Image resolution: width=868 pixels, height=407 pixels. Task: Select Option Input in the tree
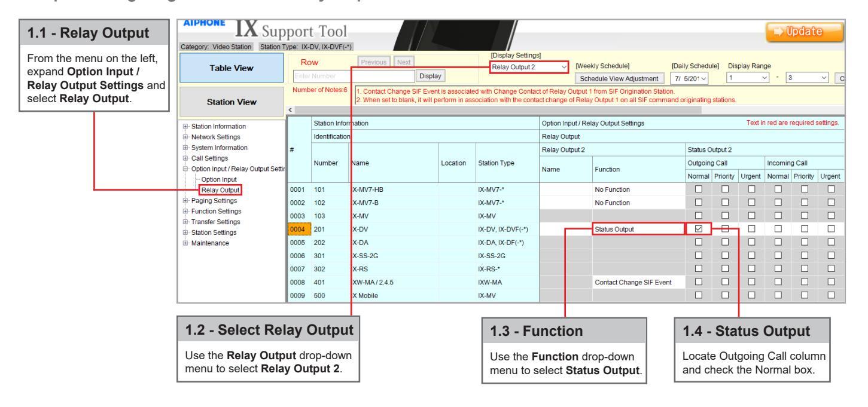point(218,179)
